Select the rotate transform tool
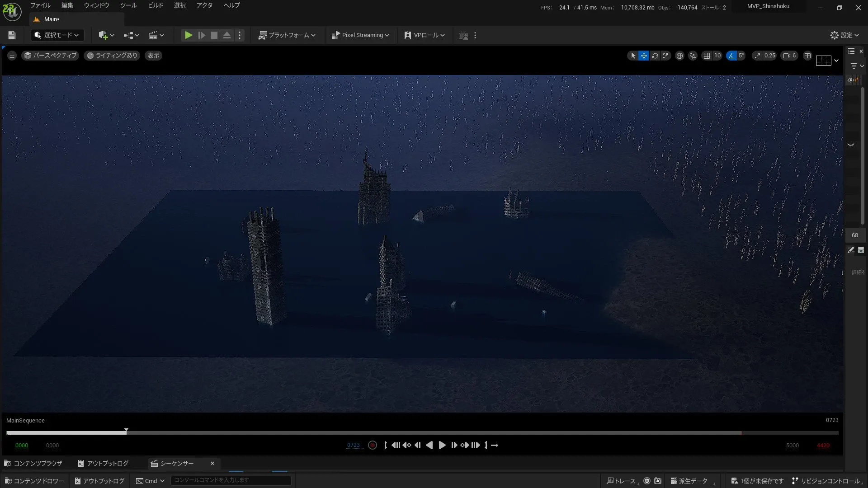The width and height of the screenshot is (868, 488). pyautogui.click(x=655, y=56)
